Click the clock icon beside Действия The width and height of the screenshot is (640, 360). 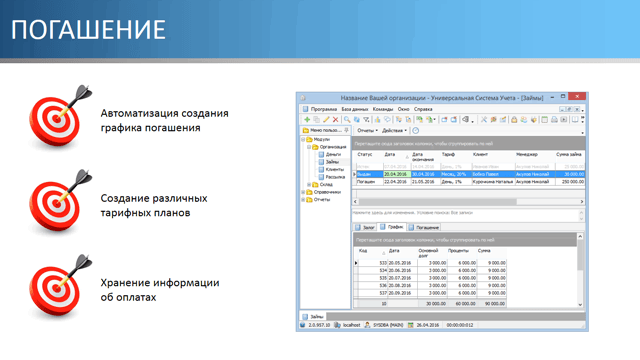[416, 131]
